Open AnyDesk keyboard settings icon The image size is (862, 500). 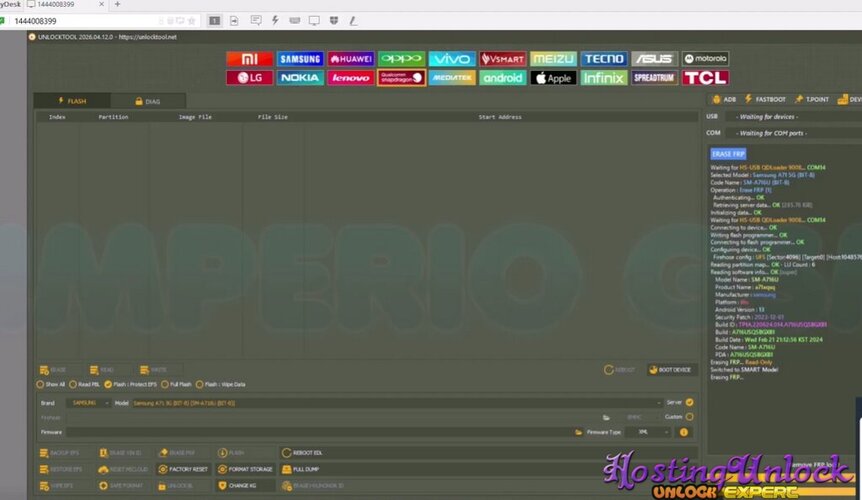click(x=295, y=21)
